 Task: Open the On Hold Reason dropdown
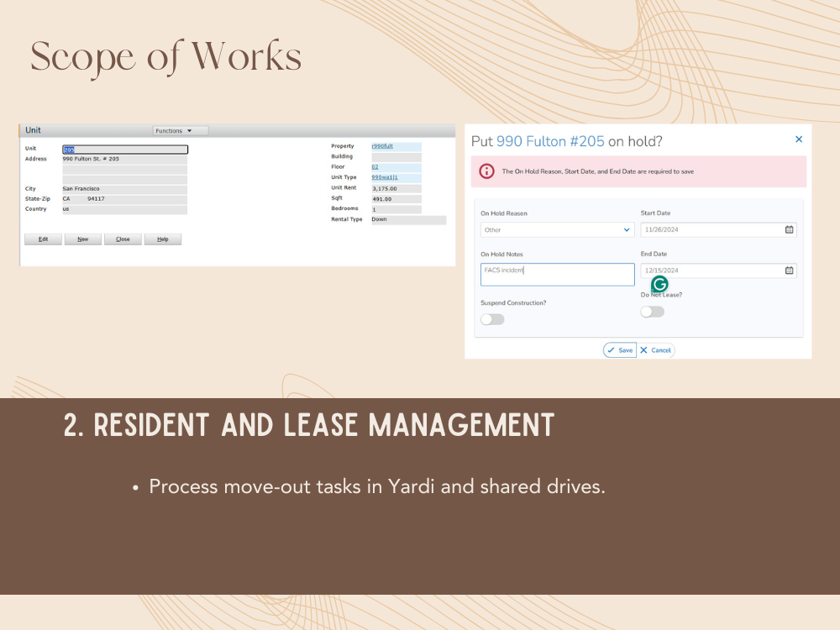point(557,230)
